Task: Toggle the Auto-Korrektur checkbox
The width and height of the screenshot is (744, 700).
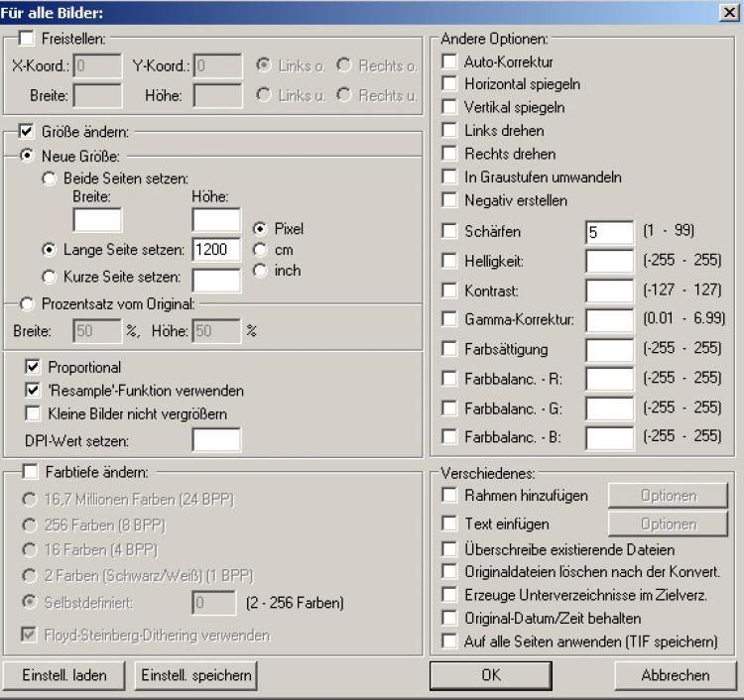Action: point(449,61)
